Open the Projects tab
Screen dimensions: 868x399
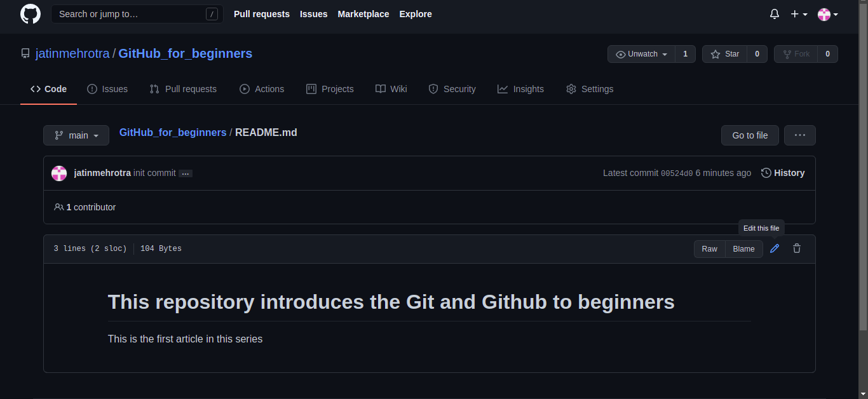(330, 89)
